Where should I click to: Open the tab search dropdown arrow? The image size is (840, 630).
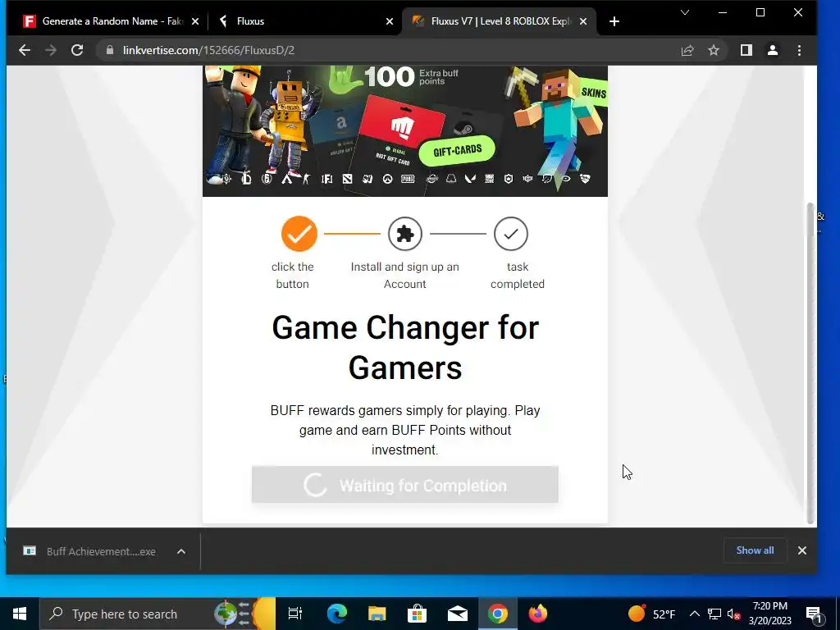[685, 12]
